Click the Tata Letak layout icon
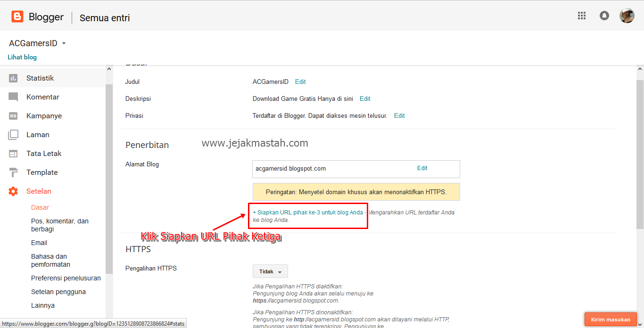Screen dimensions: 644x328 13,154
